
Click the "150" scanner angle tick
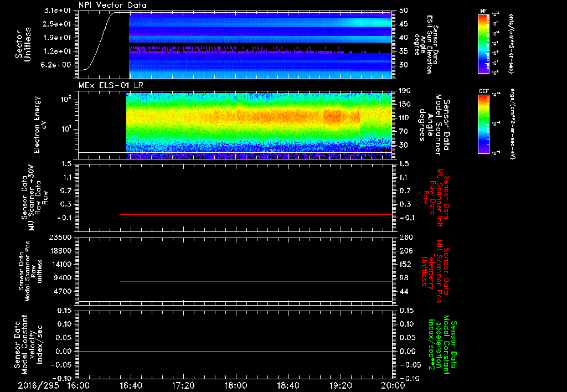(405, 104)
